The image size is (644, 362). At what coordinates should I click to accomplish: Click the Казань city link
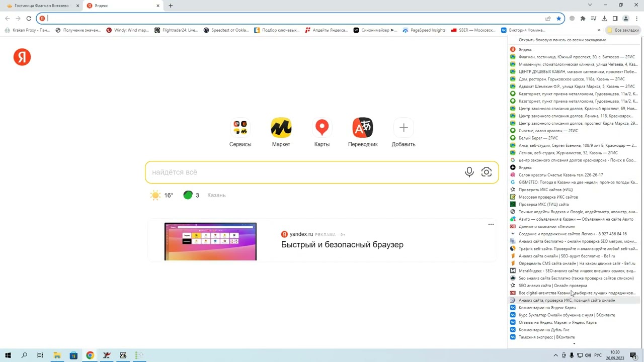tap(216, 195)
